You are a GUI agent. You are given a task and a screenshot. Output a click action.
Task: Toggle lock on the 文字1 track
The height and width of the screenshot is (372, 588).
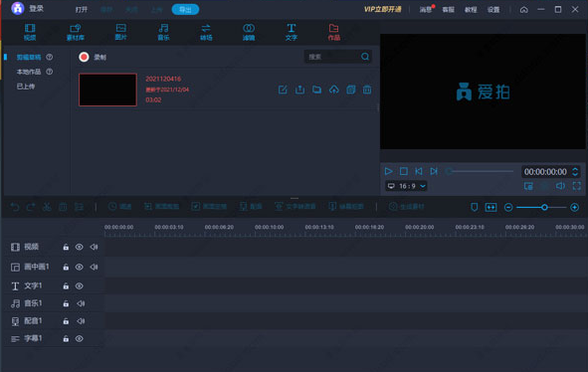(66, 286)
